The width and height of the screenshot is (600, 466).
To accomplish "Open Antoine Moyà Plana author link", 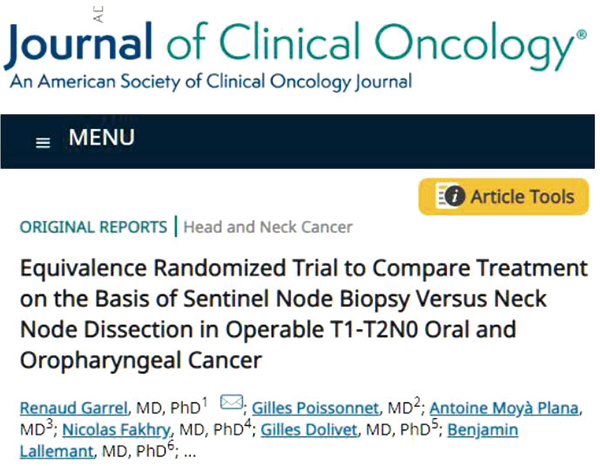I will (x=504, y=408).
